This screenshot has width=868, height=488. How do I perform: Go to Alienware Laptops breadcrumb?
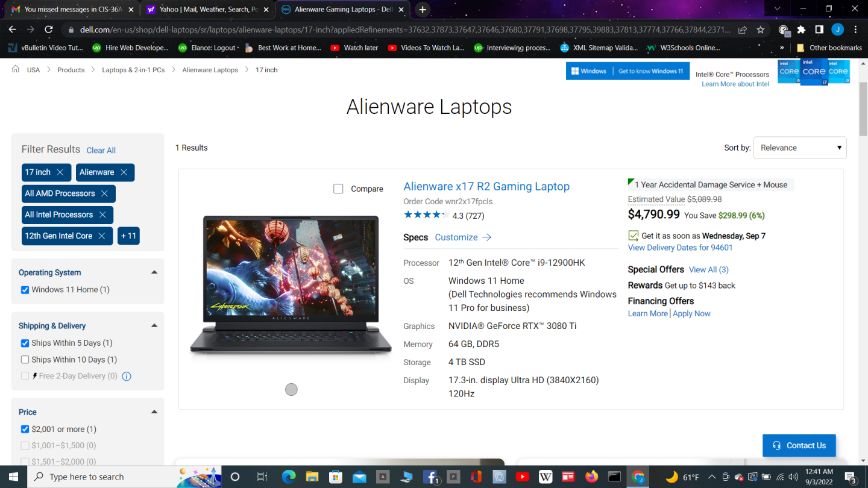(210, 70)
